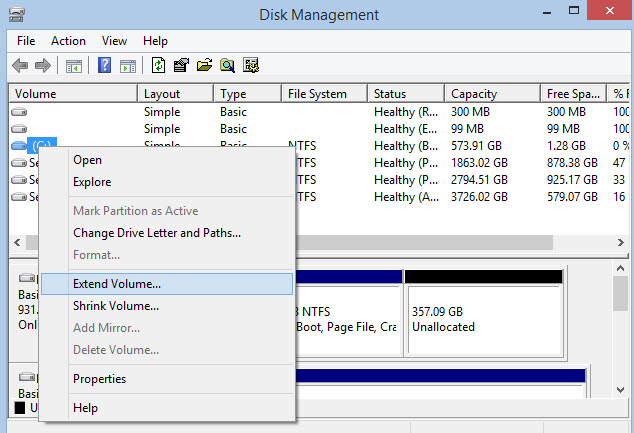Click the 925.17 GB free space cell

(572, 180)
